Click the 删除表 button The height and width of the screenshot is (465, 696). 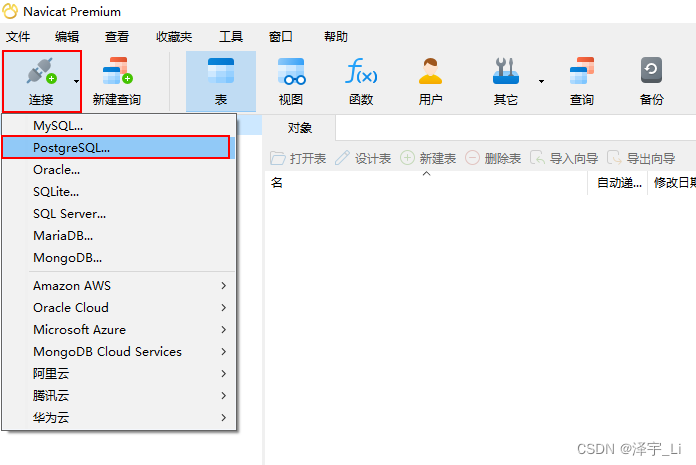pos(493,158)
